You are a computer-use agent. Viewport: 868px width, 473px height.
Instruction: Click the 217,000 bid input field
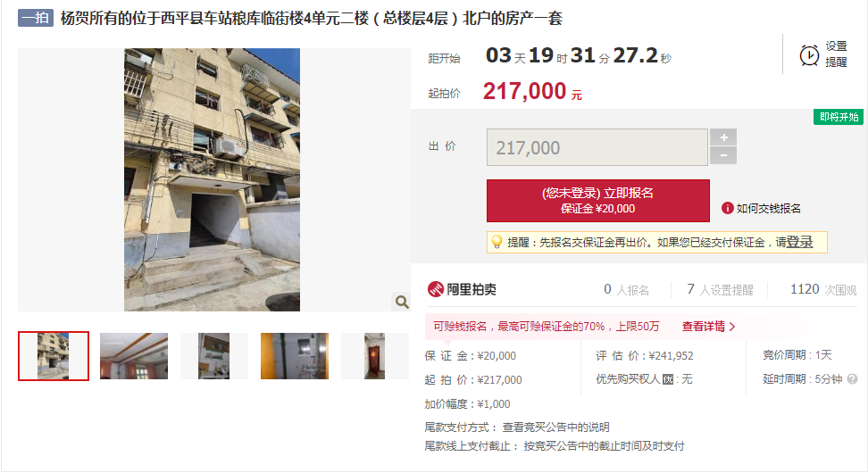[597, 147]
